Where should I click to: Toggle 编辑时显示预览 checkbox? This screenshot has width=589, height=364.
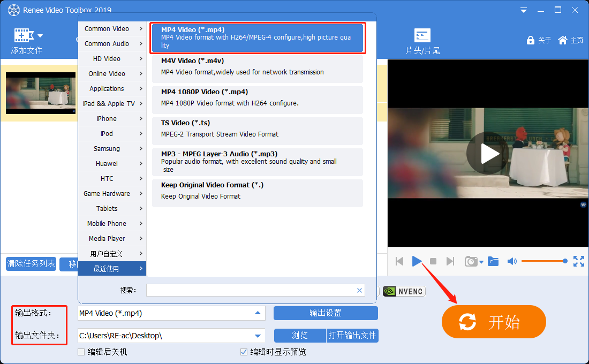[x=244, y=352]
